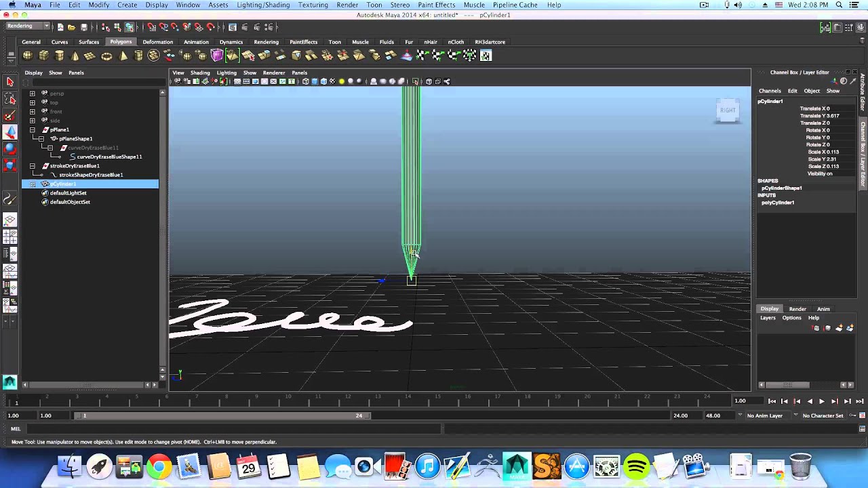Activate the Scale tool in the toolbox
The width and height of the screenshot is (868, 488).
click(x=9, y=165)
